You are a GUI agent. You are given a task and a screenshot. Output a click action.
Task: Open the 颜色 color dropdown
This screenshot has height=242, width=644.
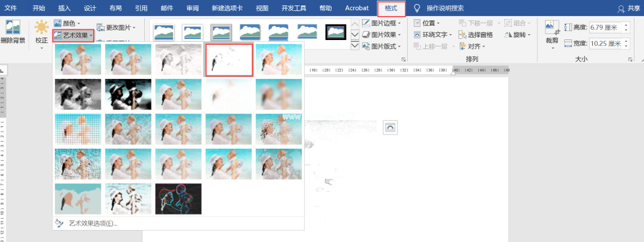coord(67,23)
